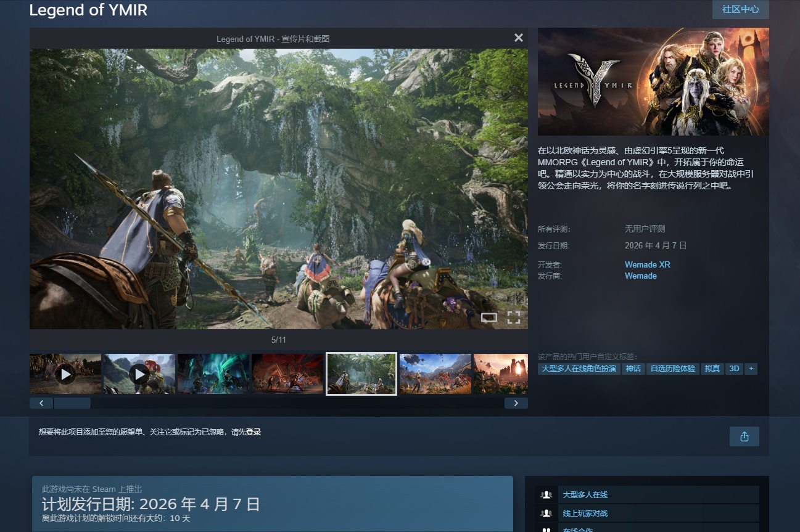
Task: Enter fullscreen view for the screenshot
Action: (x=514, y=317)
